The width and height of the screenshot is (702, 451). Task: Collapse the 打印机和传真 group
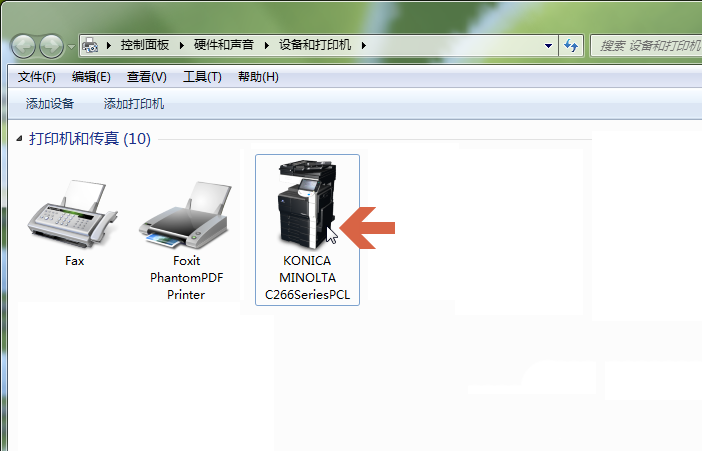click(x=19, y=139)
